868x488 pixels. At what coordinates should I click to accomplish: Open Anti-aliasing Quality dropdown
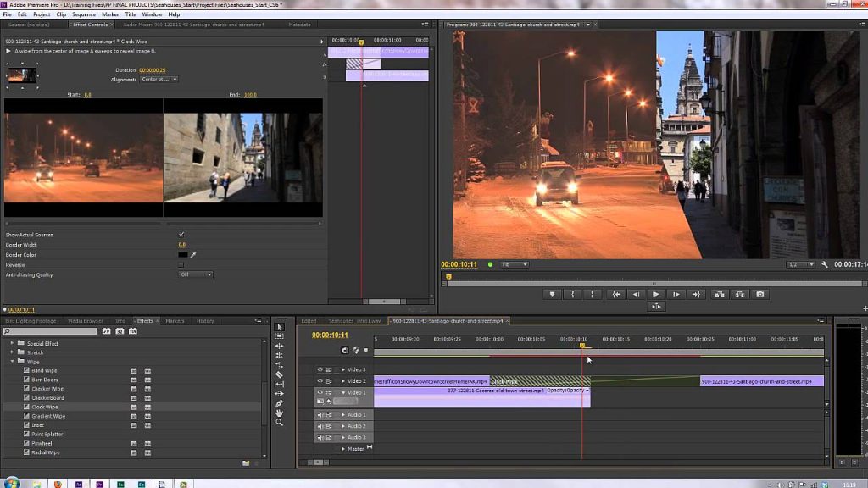pos(196,274)
